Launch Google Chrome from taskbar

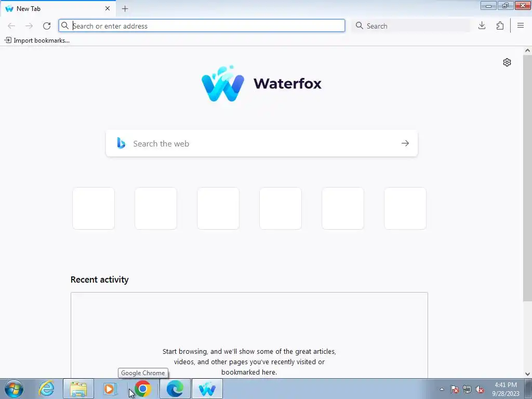(143, 389)
